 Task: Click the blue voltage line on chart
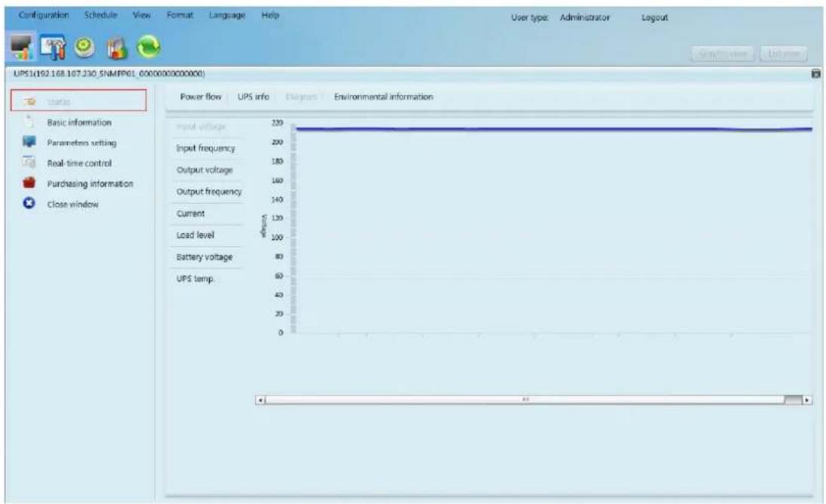[553, 129]
